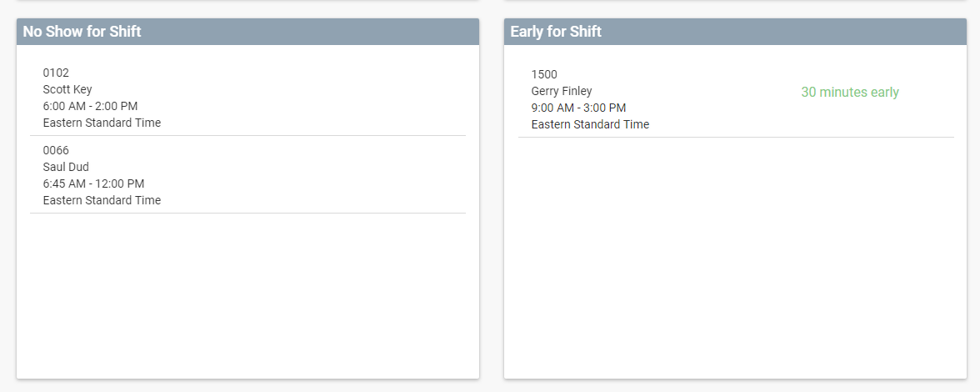The image size is (980, 392).
Task: Click the green 30 minutes early status
Action: pos(850,93)
